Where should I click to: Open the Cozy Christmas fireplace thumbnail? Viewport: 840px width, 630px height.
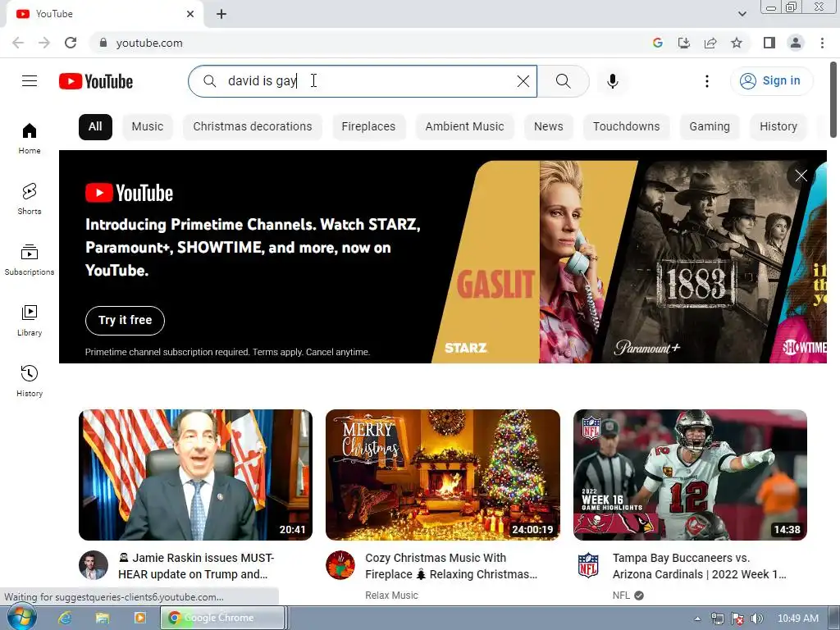click(442, 475)
